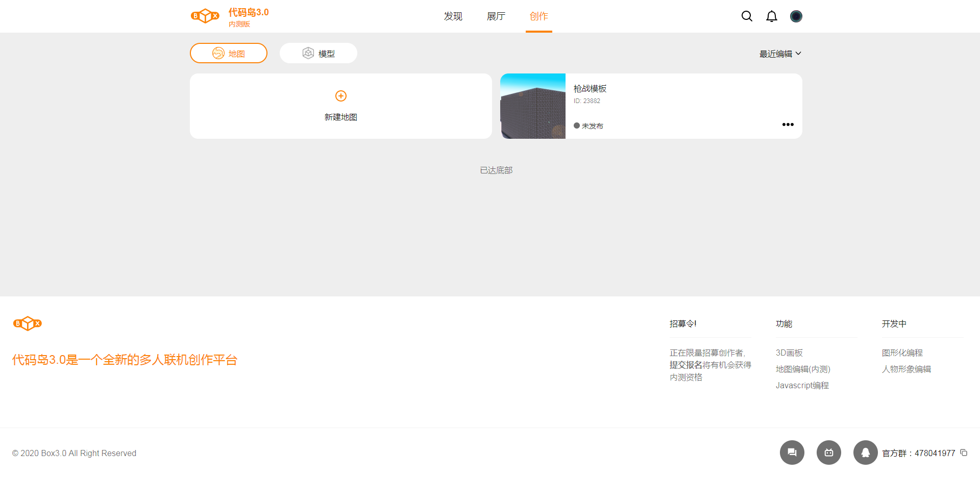This screenshot has height=477, width=980.
Task: Open the 枪战模板 map thumbnail
Action: click(x=533, y=106)
